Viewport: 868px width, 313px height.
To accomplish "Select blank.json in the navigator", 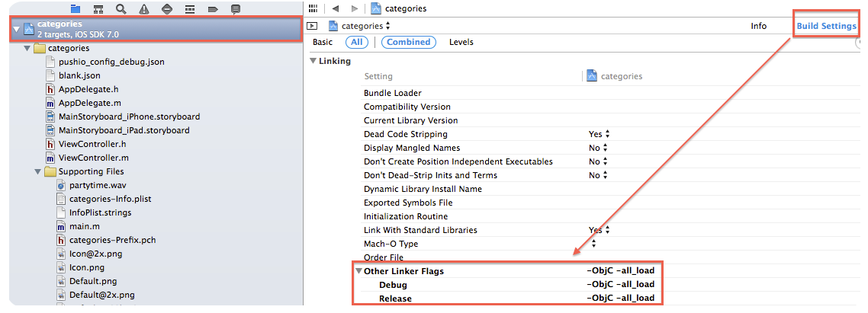I will click(x=79, y=75).
